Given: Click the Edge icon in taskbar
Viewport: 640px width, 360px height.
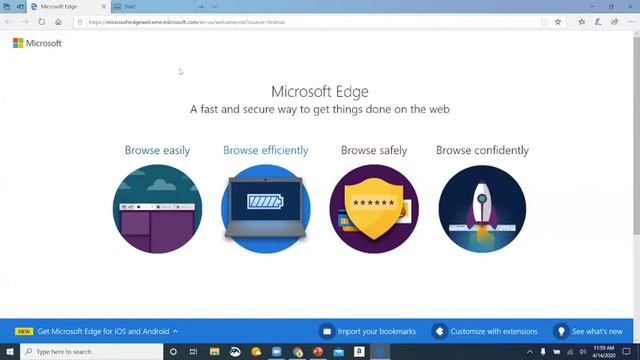Looking at the screenshot, I should 380,351.
